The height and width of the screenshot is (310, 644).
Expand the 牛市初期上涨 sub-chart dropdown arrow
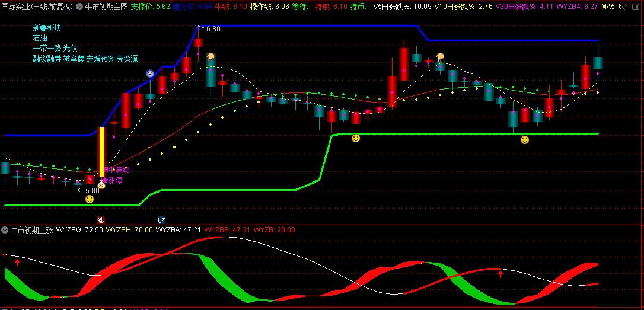pyautogui.click(x=5, y=230)
